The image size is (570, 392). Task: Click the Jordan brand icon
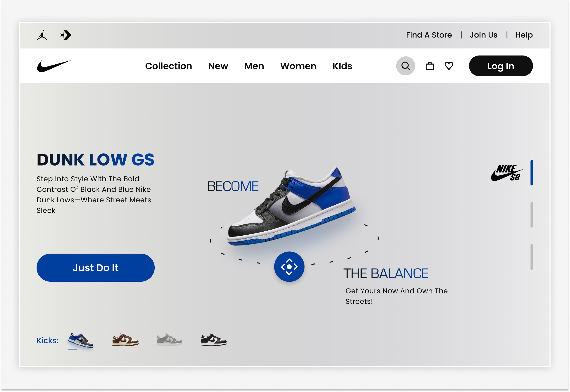click(x=42, y=35)
